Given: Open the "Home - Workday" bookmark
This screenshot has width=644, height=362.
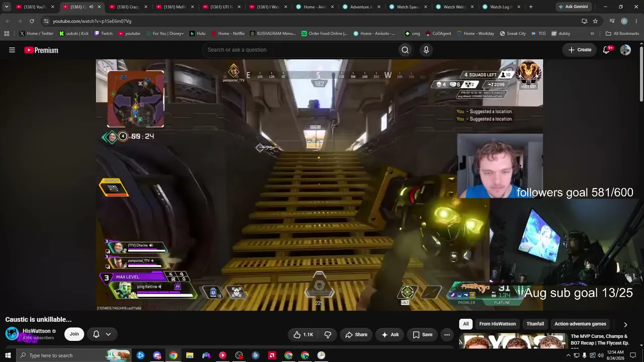Looking at the screenshot, I should (x=475, y=34).
